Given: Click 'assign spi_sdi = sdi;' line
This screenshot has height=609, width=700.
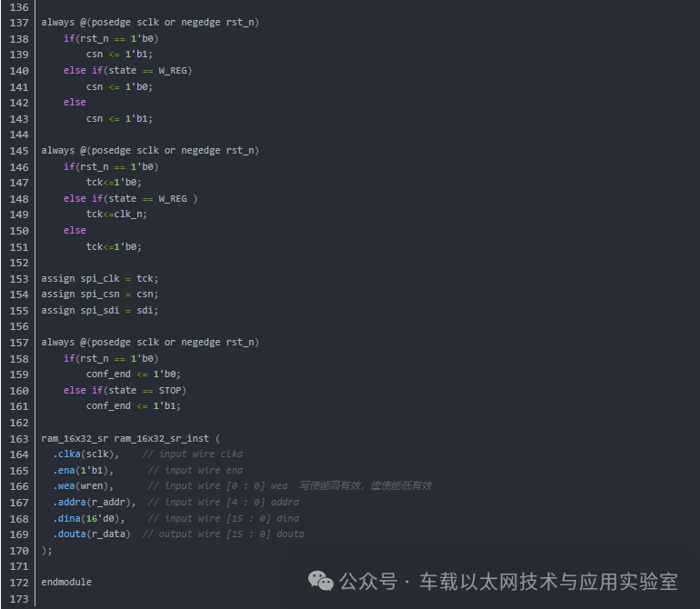Looking at the screenshot, I should click(100, 310).
